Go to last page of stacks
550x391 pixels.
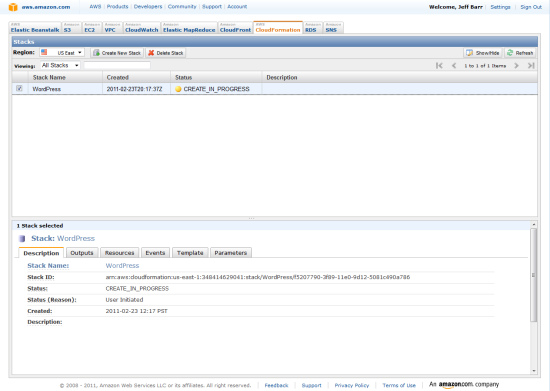(x=531, y=66)
